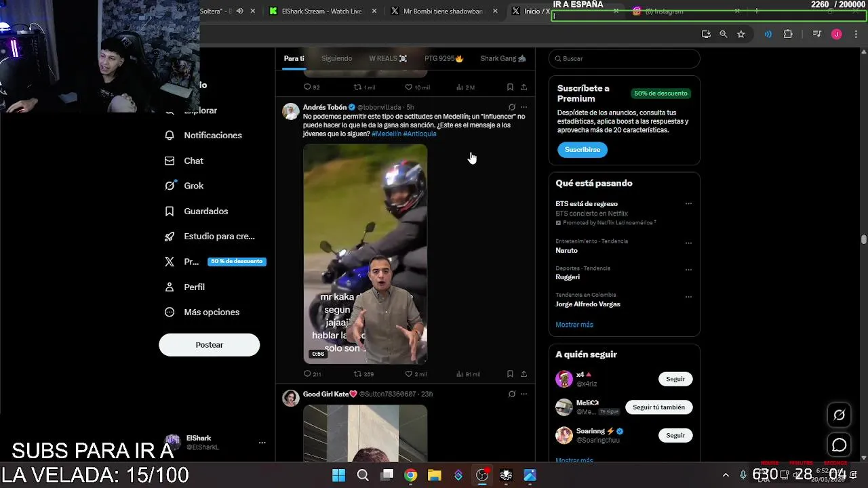Open the Chat envelope icon
Viewport: 868px width, 488px height.
click(x=170, y=161)
